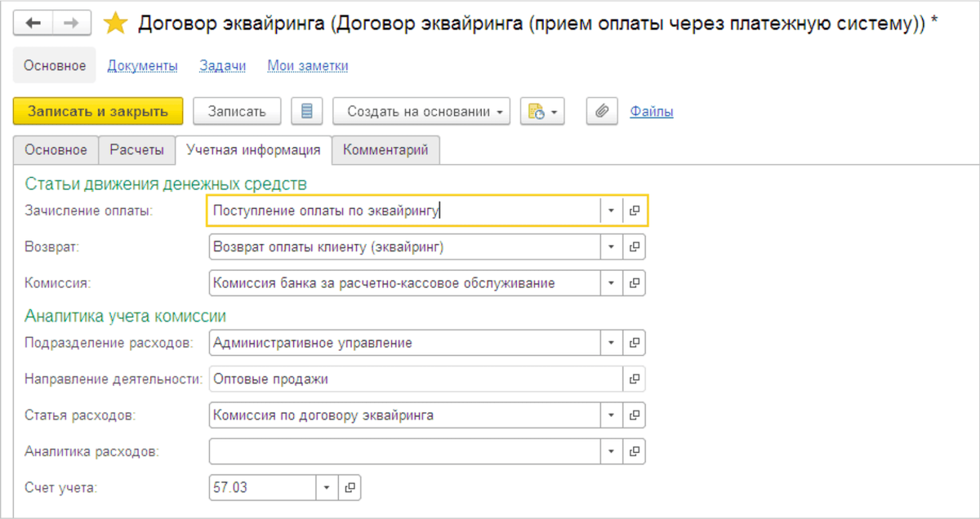
Task: Toggle the favorites star icon
Action: pyautogui.click(x=116, y=24)
